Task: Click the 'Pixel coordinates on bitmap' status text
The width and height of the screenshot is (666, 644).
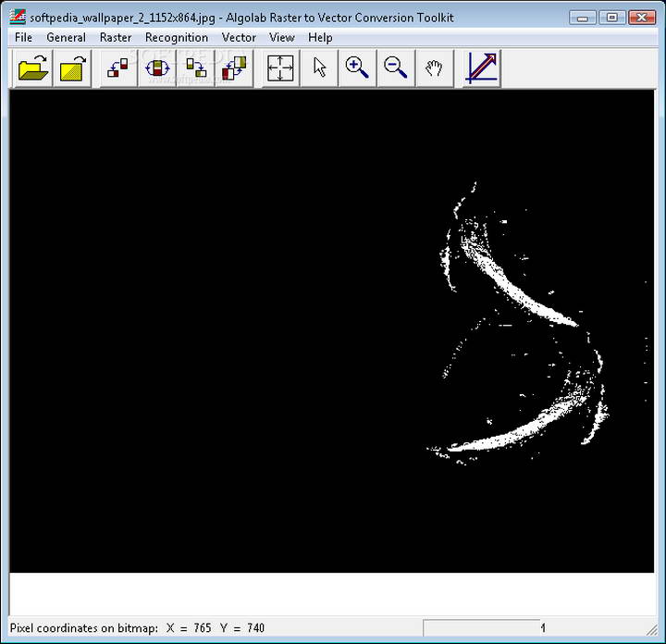Action: [x=84, y=628]
